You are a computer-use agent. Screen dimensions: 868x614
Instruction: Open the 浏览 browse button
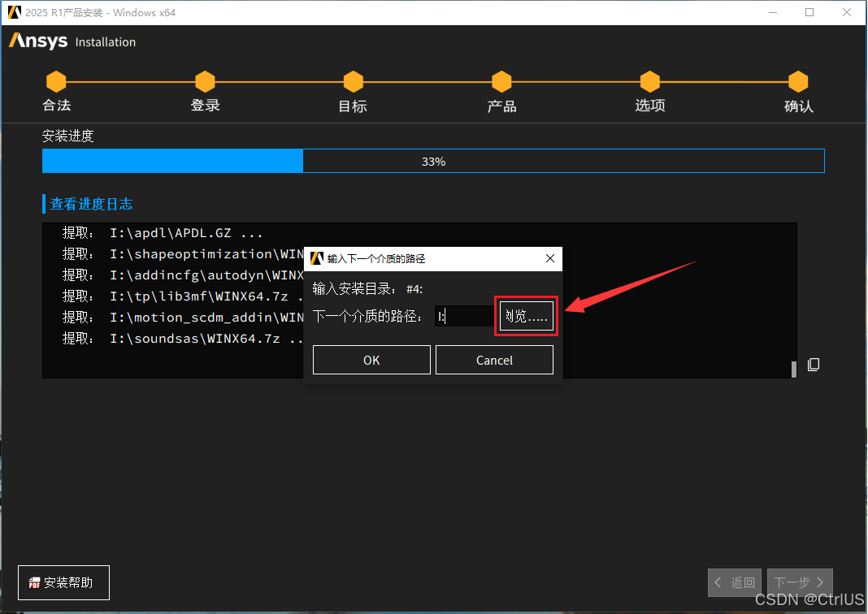527,316
